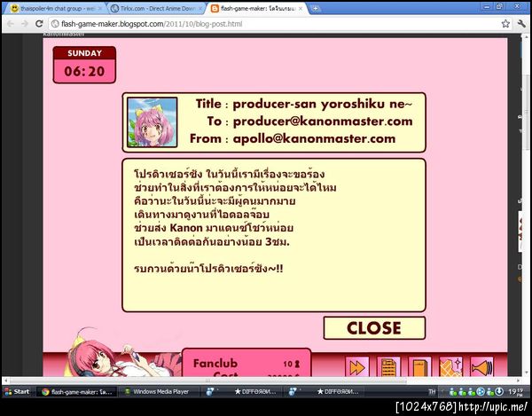The height and width of the screenshot is (416, 532).
Task: Click the word Kanon in message body
Action: click(186, 228)
